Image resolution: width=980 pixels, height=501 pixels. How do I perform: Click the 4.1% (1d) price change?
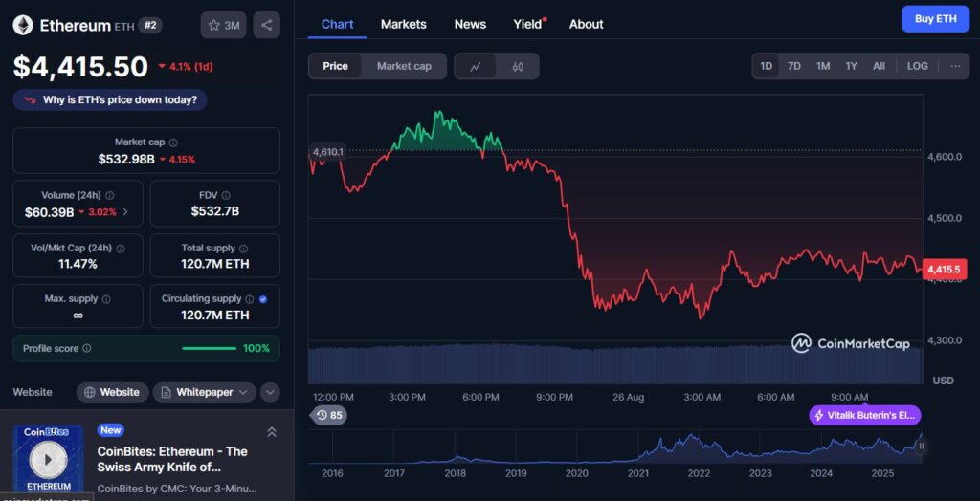(186, 66)
